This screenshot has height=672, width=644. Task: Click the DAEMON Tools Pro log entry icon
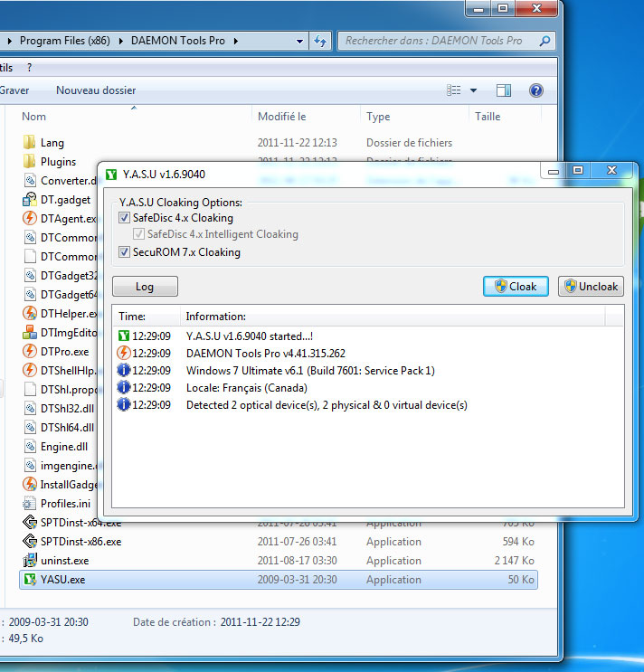(x=123, y=353)
